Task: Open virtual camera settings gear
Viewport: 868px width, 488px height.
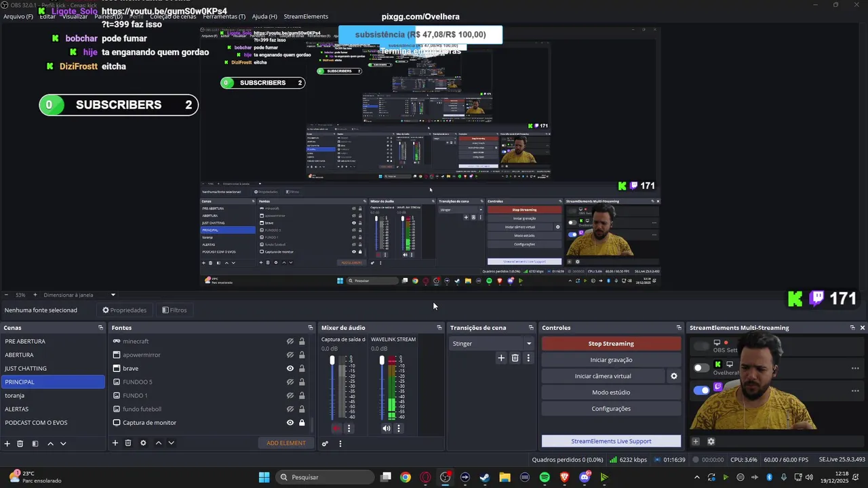Action: coord(674,376)
